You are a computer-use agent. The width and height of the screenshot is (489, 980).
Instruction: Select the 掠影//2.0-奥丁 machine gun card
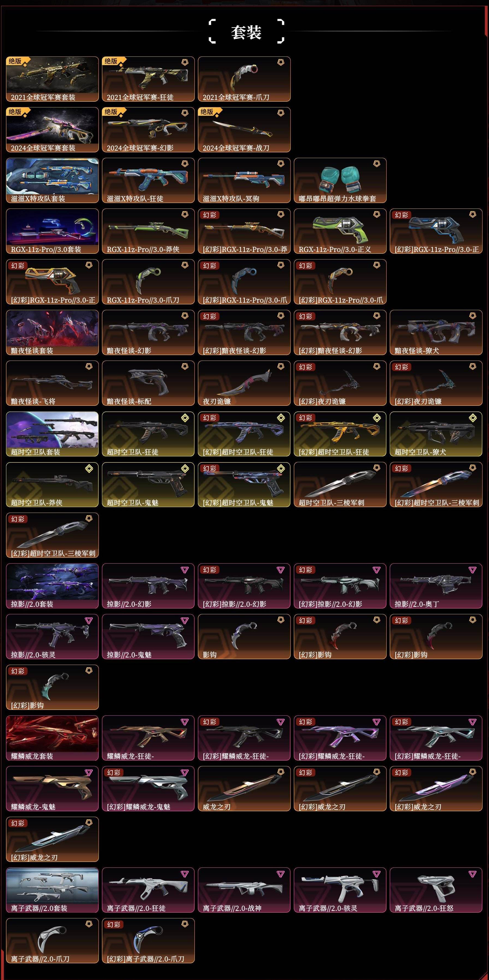click(x=436, y=586)
